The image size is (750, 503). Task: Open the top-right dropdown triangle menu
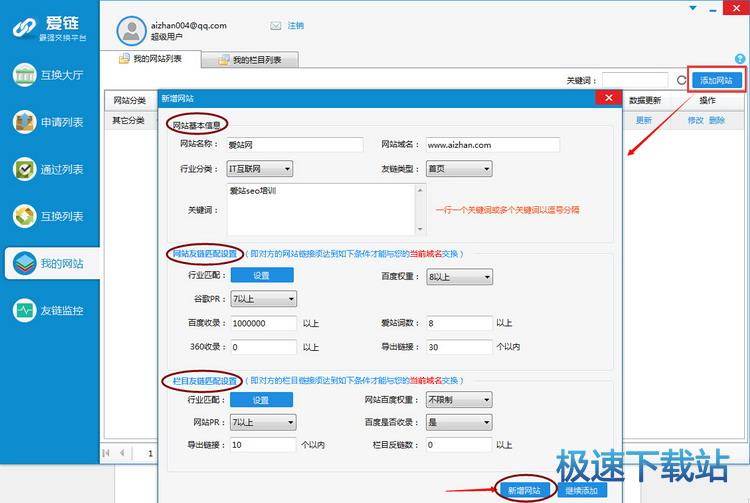coord(693,8)
